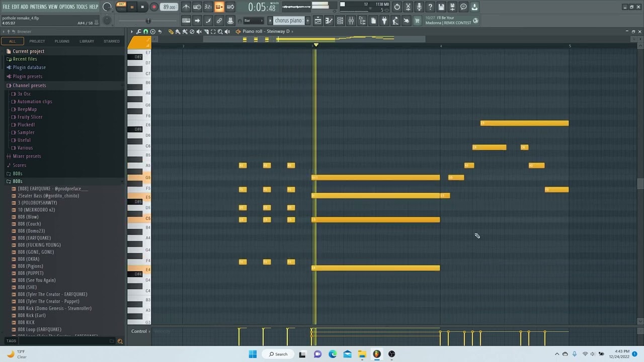Adjust the main pitch knob
Screen dimensions: 644x362
point(107,21)
